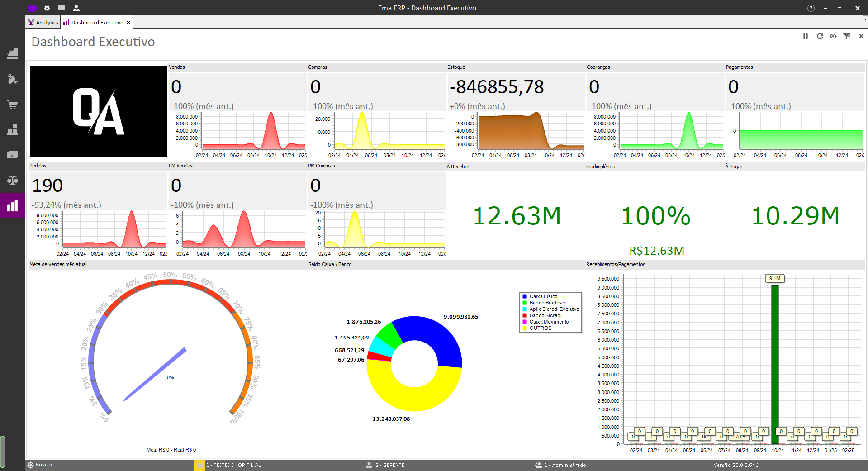Click the gauge needle at 0%
Image resolution: width=868 pixels, height=471 pixels.
(x=155, y=374)
